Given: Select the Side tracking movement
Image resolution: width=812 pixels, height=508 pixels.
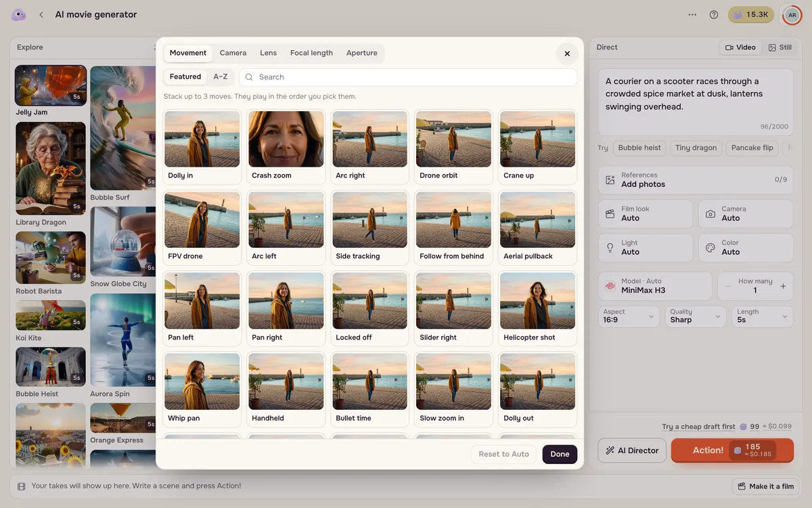Looking at the screenshot, I should point(370,228).
